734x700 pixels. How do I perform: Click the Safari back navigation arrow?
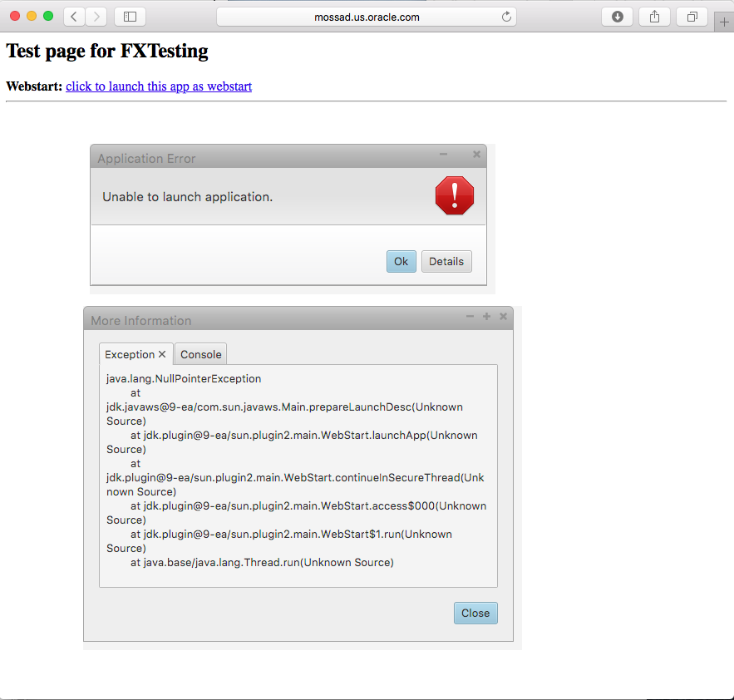(x=74, y=17)
